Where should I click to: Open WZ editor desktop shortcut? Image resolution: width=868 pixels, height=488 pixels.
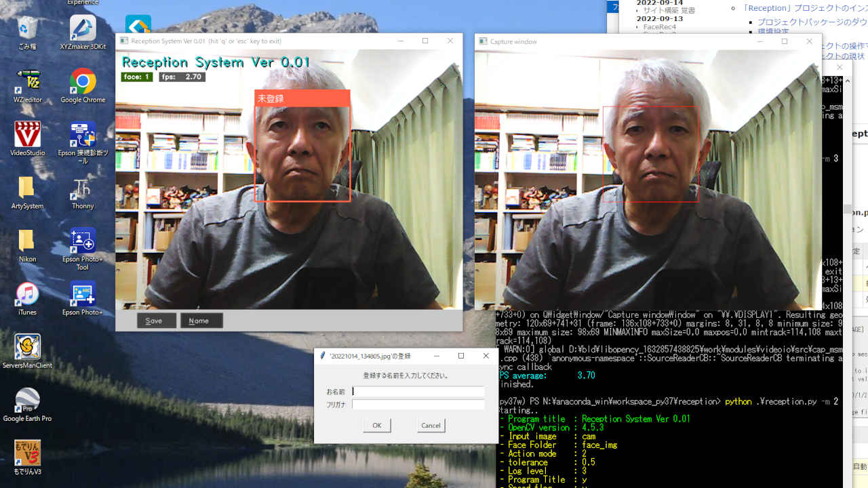[x=28, y=83]
